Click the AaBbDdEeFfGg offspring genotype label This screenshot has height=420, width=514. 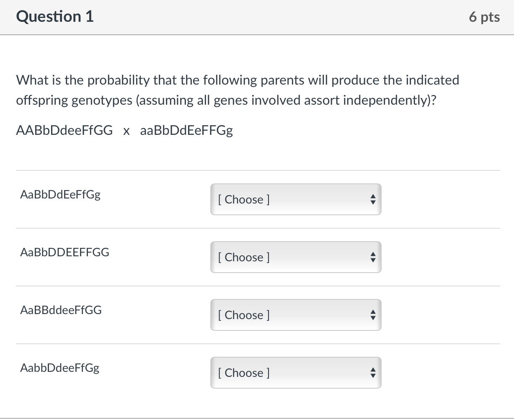point(60,194)
